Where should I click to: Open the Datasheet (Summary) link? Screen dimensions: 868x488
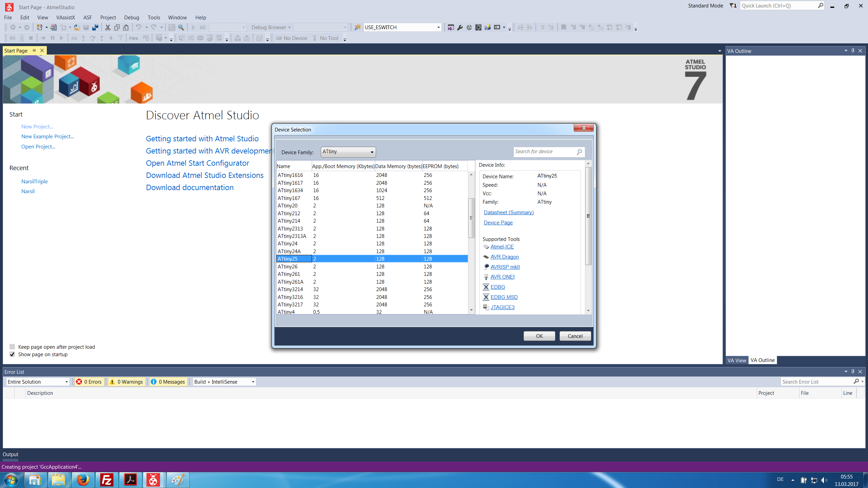click(509, 212)
